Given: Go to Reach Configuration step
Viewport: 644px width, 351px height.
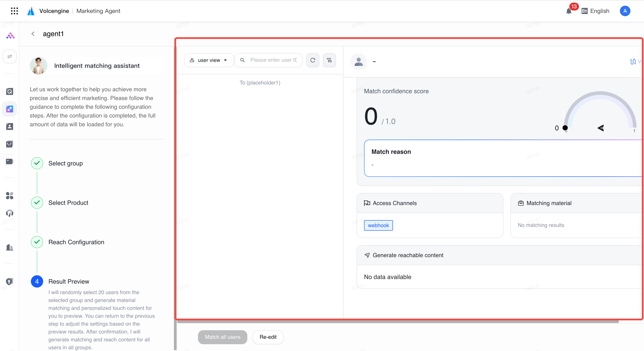Looking at the screenshot, I should [x=76, y=242].
